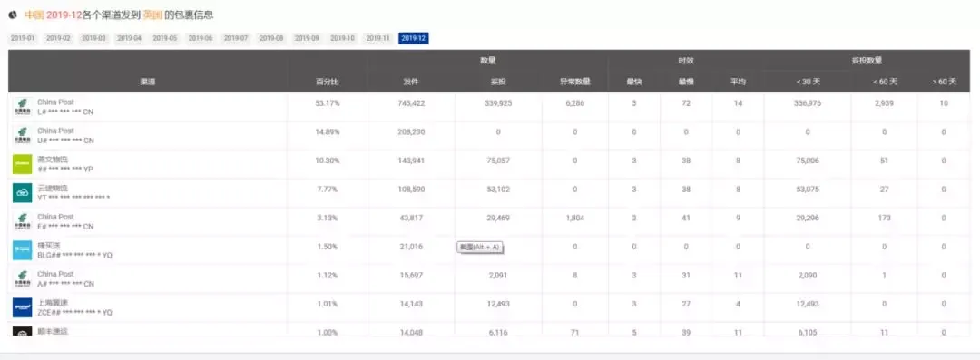Click the teal YunExpress cloud logo
Screen dimensions: 980x360
23,192
